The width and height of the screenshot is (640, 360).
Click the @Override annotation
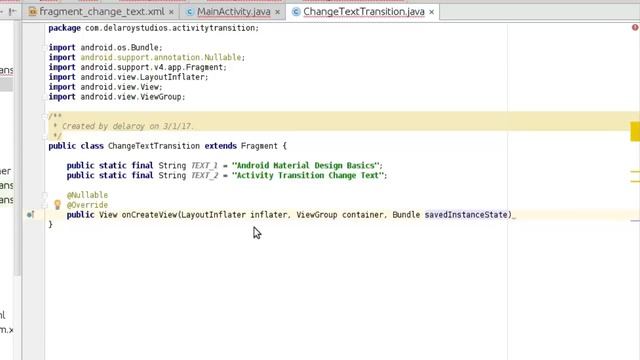pos(87,205)
